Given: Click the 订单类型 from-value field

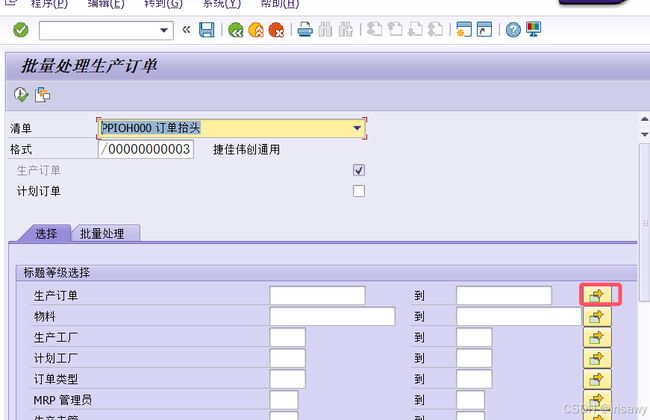Looking at the screenshot, I should tap(288, 379).
